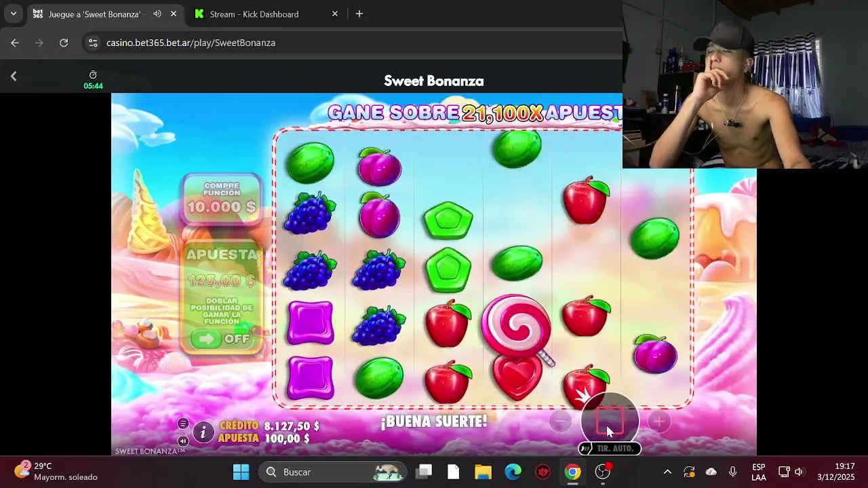
Task: Open Windows Start menu
Action: point(241,472)
